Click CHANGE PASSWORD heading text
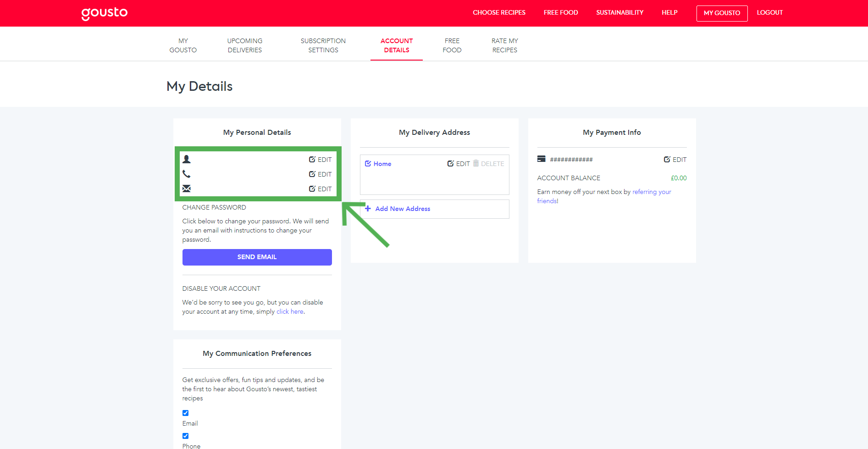The width and height of the screenshot is (868, 449). [214, 207]
